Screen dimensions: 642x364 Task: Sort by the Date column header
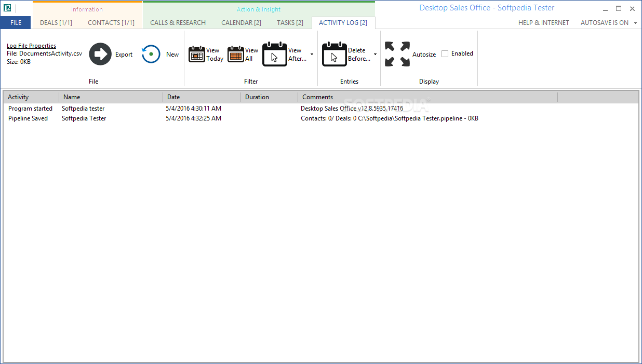[202, 97]
